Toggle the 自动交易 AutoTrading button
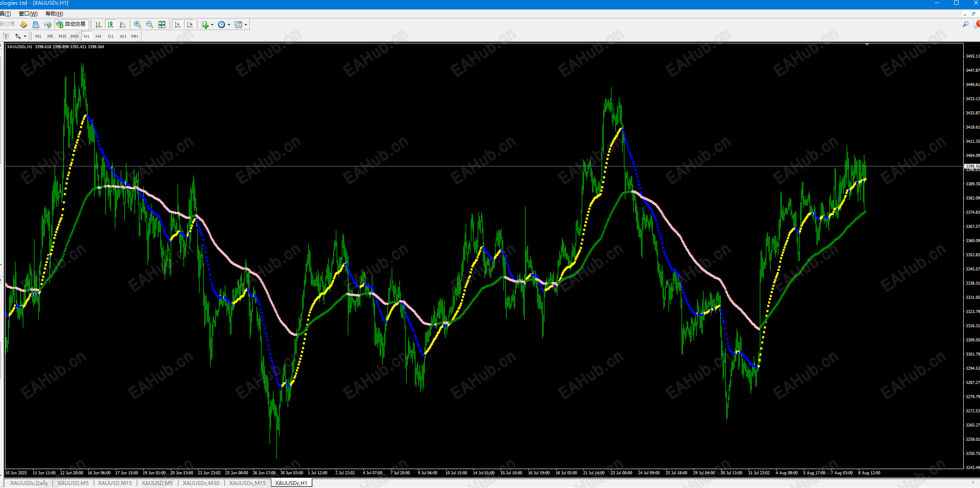This screenshot has width=980, height=488. click(x=71, y=25)
